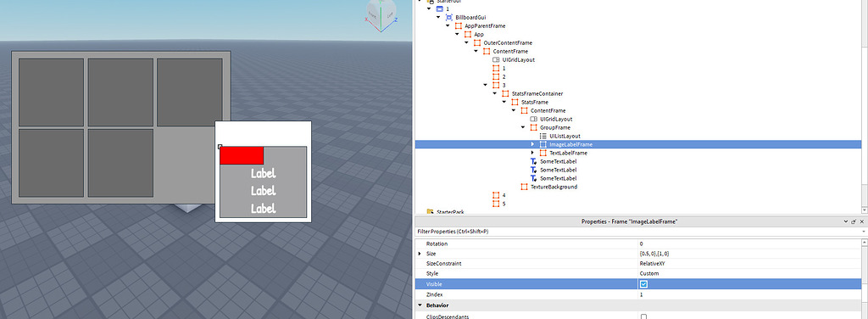
Task: Click the upper UIGridLayout icon in the tree
Action: pos(496,59)
